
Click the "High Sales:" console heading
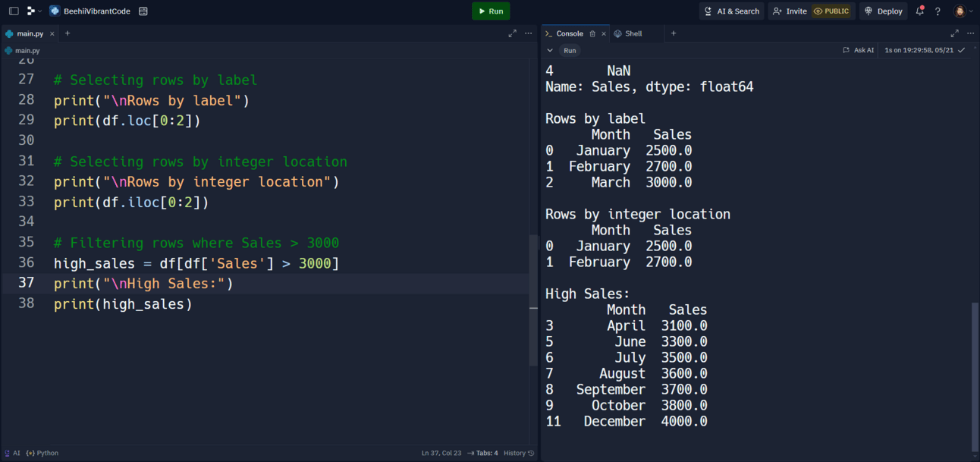(588, 294)
